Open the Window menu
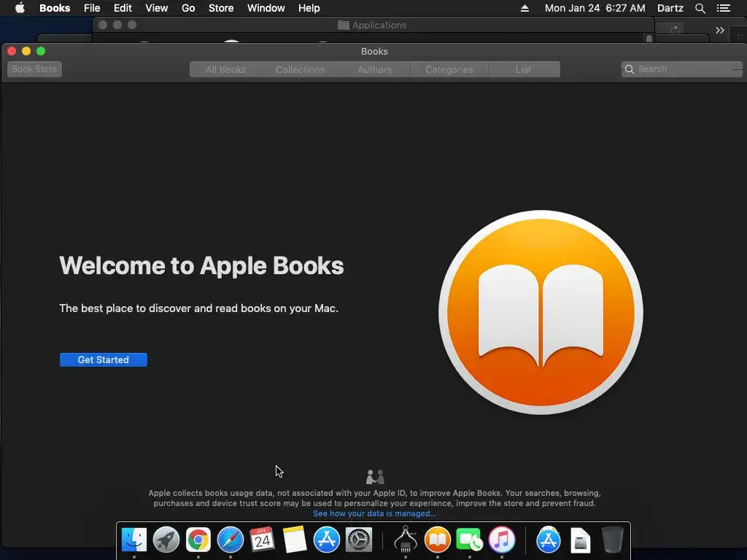The image size is (747, 560). click(x=266, y=8)
